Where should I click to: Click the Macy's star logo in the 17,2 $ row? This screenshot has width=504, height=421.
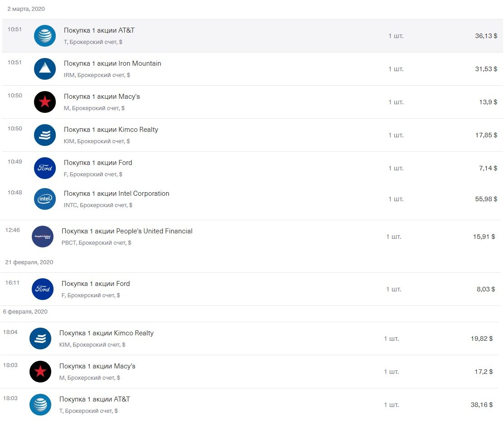click(x=40, y=372)
